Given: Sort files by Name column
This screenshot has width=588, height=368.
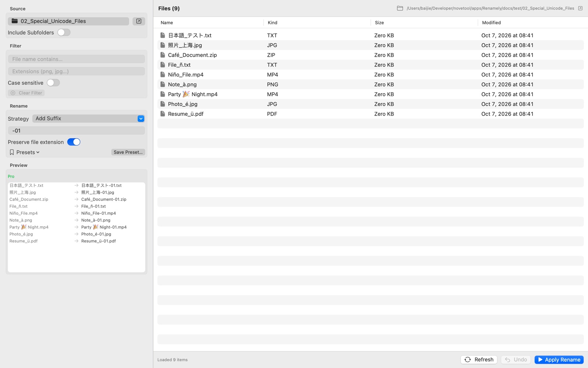Looking at the screenshot, I should (x=167, y=22).
